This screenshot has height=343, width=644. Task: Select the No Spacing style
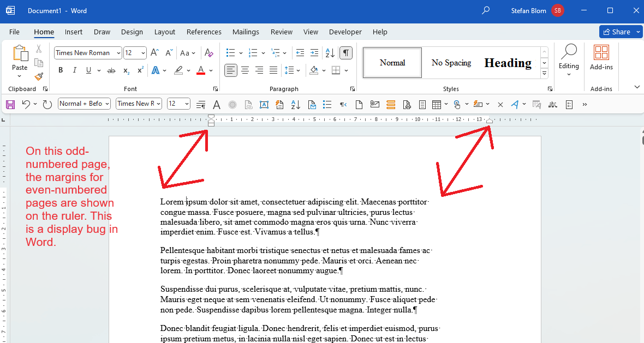coord(451,62)
